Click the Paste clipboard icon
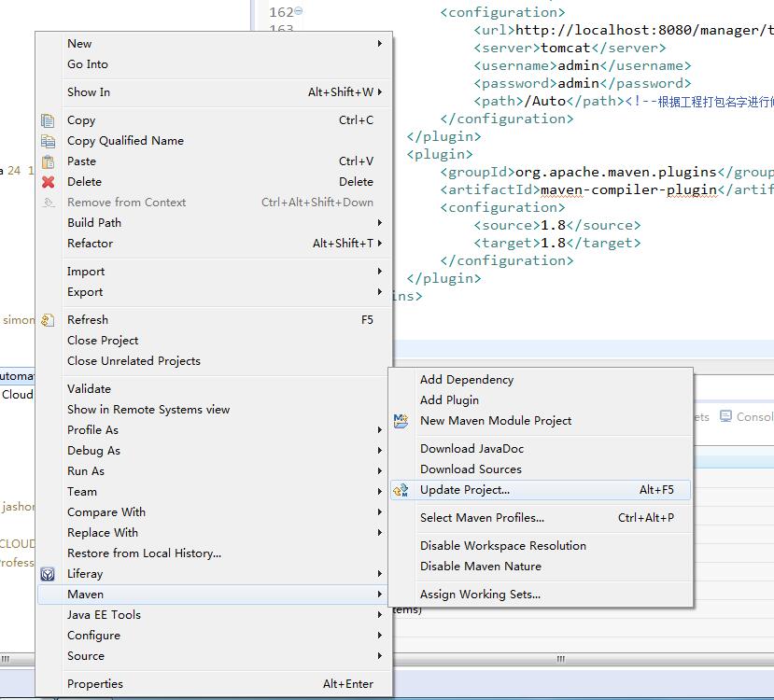Viewport: 774px width, 700px height. click(48, 161)
